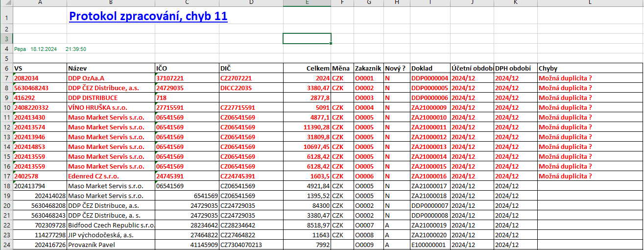
Task: Open the 'Protokol zpracování, chyb 11' link
Action: (x=148, y=17)
